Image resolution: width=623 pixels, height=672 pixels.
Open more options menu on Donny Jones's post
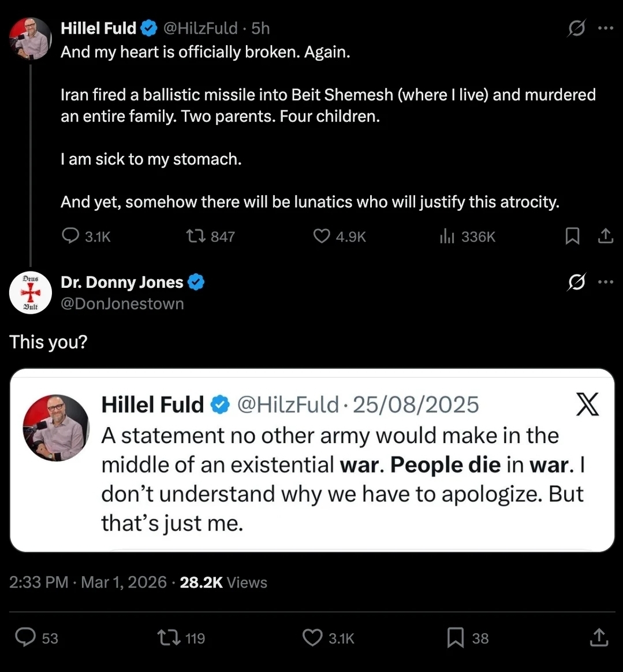[x=606, y=282]
